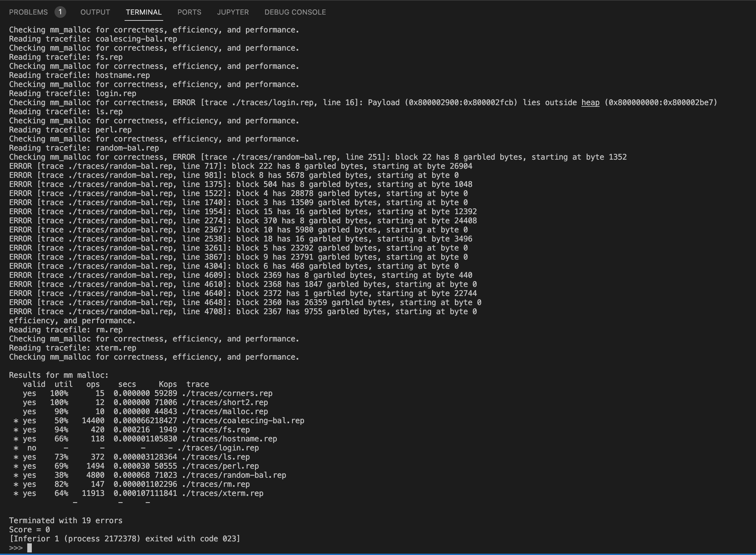The height and width of the screenshot is (555, 756).
Task: Open ./traces/hostname.rep path in results table
Action: (x=229, y=439)
